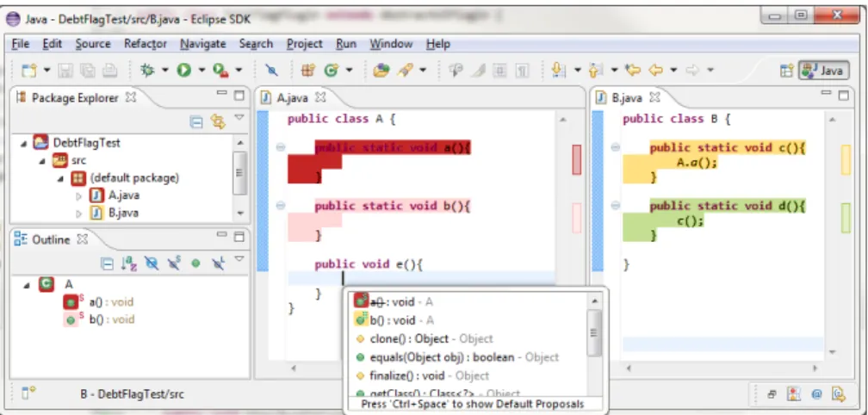
Task: Click the status bar fast view icon
Action: pos(28,393)
